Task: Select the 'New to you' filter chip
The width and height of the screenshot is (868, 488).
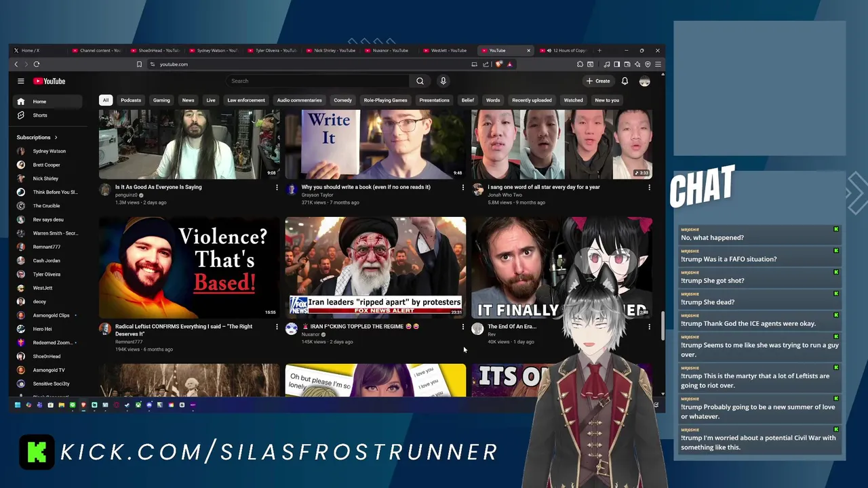Action: click(607, 100)
